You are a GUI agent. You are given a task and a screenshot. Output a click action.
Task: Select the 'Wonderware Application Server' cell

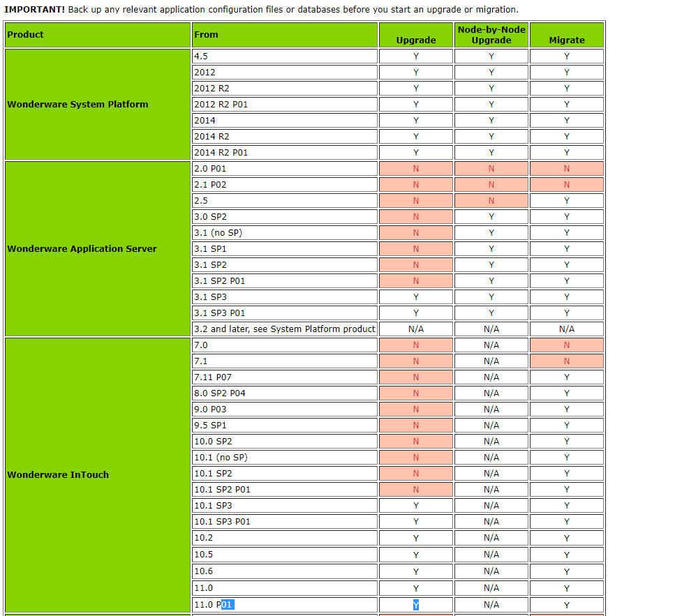coord(98,248)
